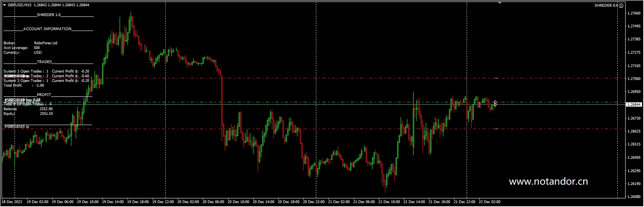
Task: Click time axis label 20 Dec 14:00
Action: [263, 202]
